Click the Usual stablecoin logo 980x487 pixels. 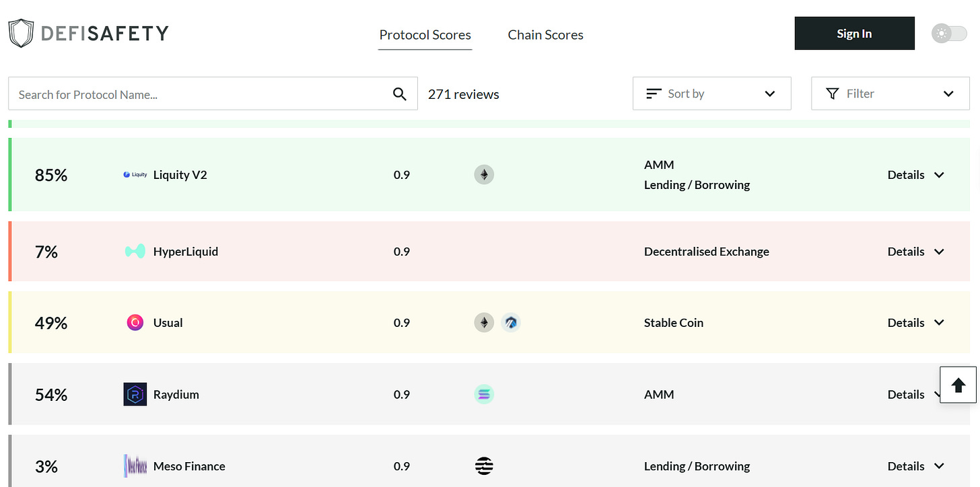(x=135, y=322)
